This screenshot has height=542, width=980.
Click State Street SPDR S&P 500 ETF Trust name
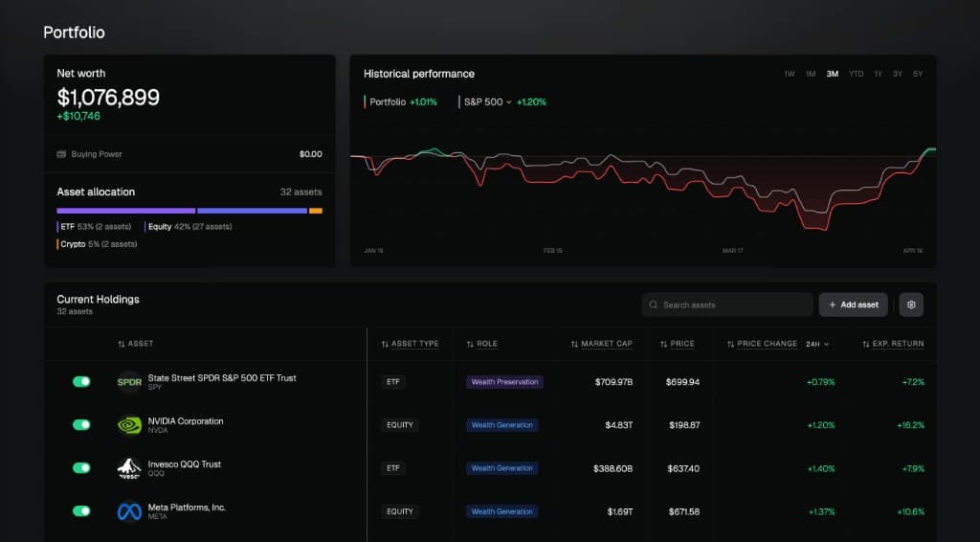[x=222, y=377]
